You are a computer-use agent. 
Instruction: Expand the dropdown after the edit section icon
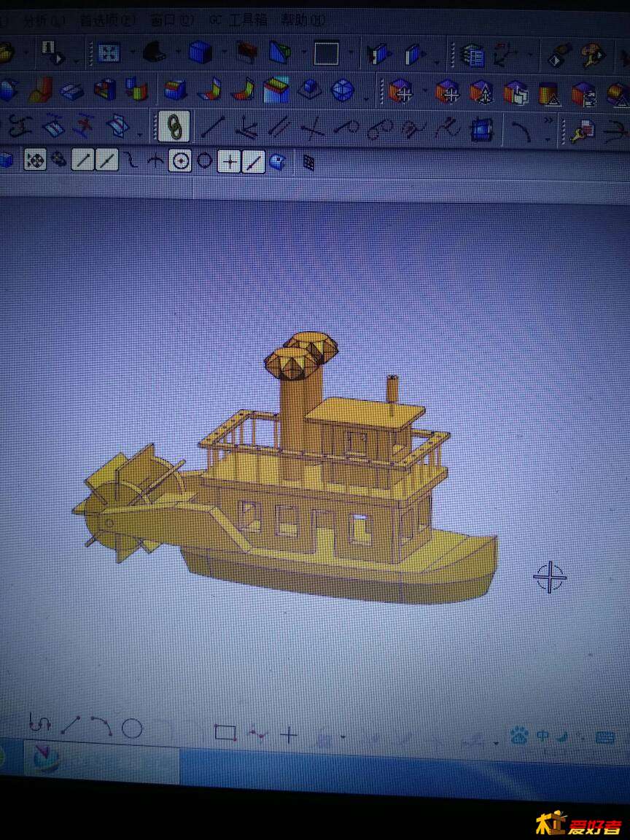pos(437,62)
